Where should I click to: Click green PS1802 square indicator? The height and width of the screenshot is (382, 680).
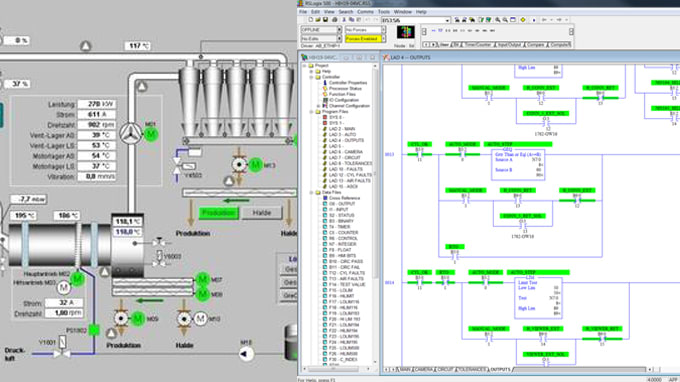tap(94, 330)
